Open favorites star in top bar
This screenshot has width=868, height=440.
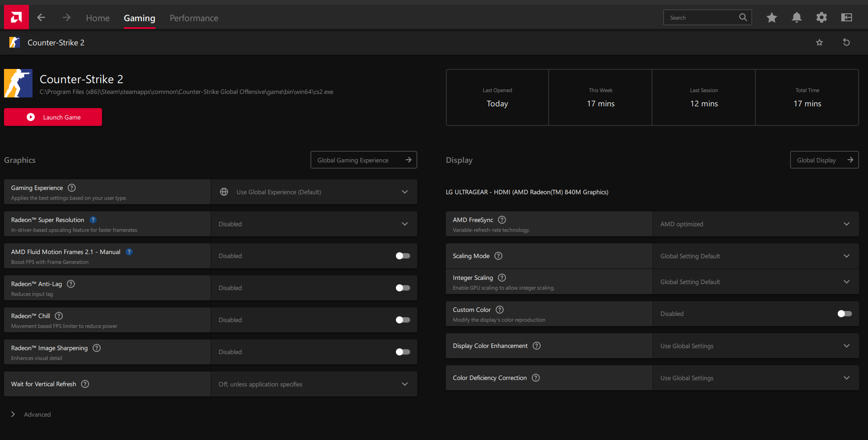(x=772, y=17)
